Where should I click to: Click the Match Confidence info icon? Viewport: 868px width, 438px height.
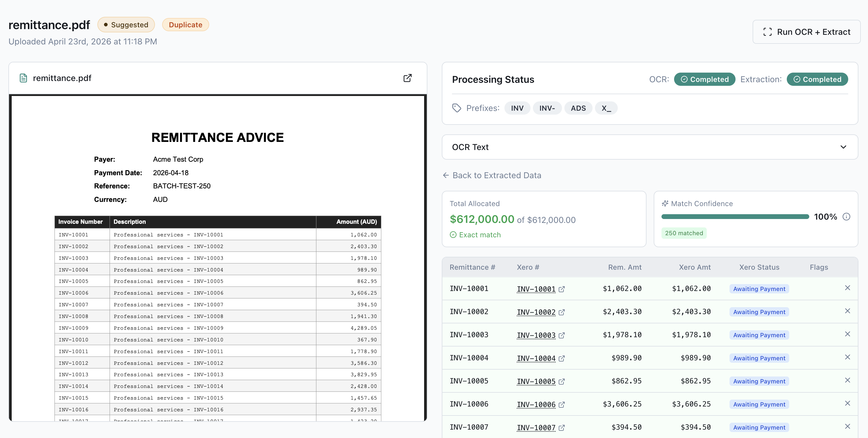coord(846,217)
